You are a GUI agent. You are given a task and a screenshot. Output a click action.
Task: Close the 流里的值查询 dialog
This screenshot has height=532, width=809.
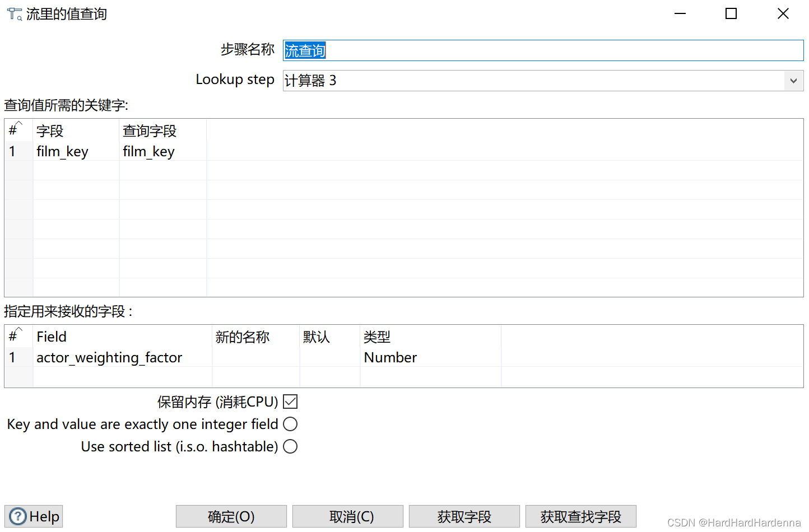pos(783,13)
